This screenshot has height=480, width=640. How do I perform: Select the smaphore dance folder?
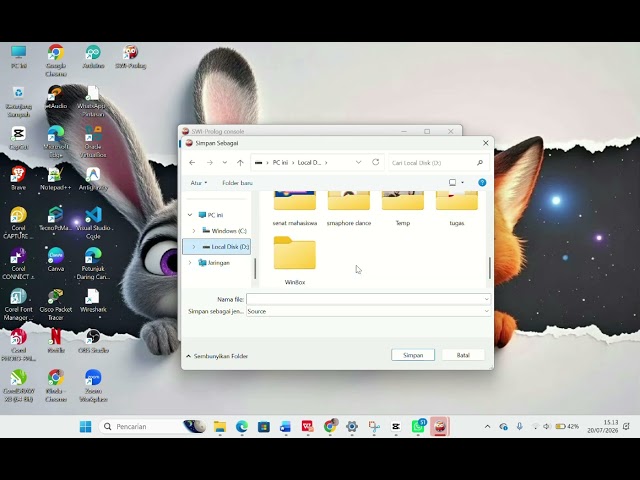[x=349, y=209]
